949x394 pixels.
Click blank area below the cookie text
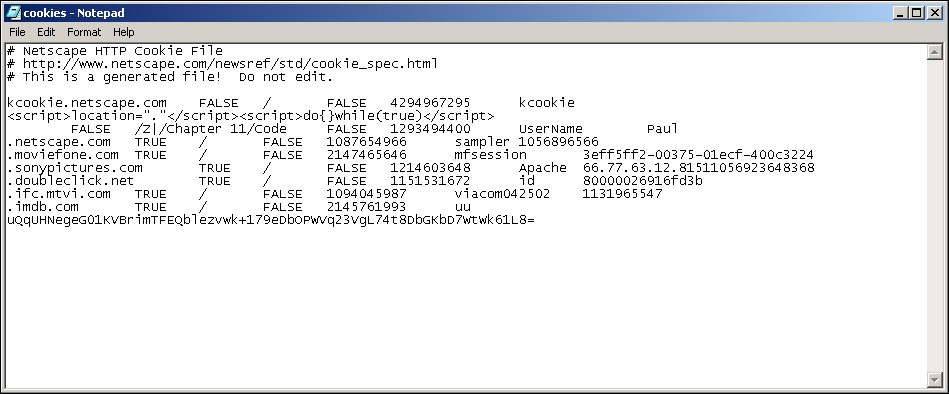coord(466,303)
